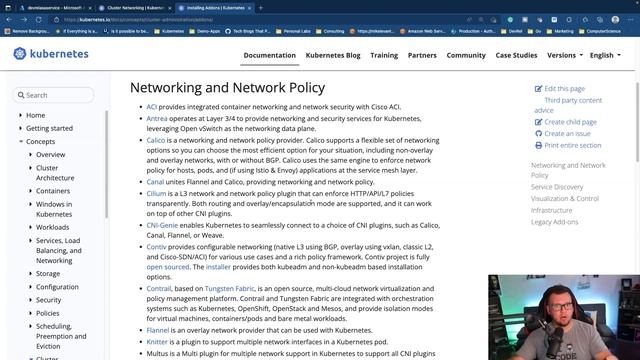
Task: Open the Amazon Web Services bookmark
Action: point(422,31)
